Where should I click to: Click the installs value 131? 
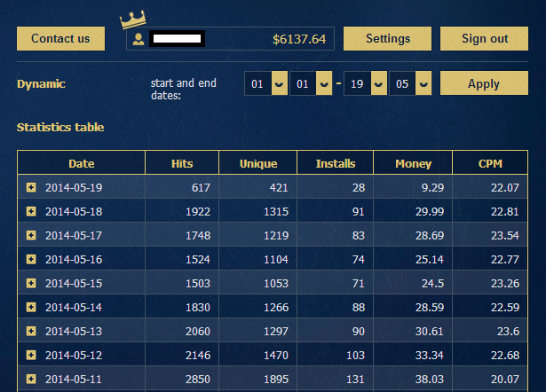tap(355, 379)
